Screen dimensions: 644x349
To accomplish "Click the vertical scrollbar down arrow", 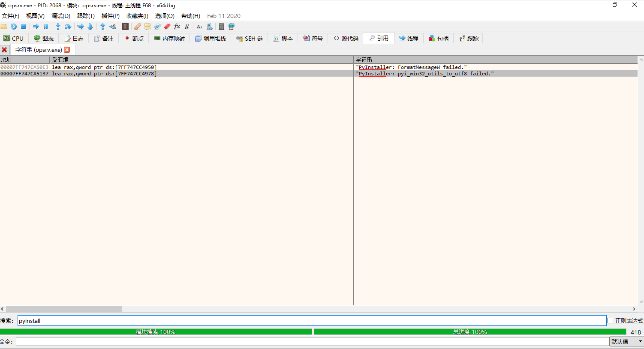I will pyautogui.click(x=641, y=302).
